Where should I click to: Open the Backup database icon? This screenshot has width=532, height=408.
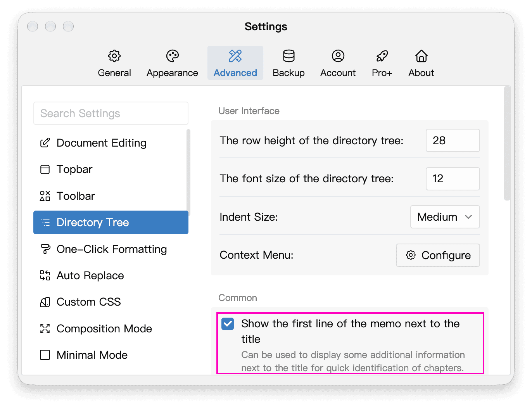(x=289, y=56)
